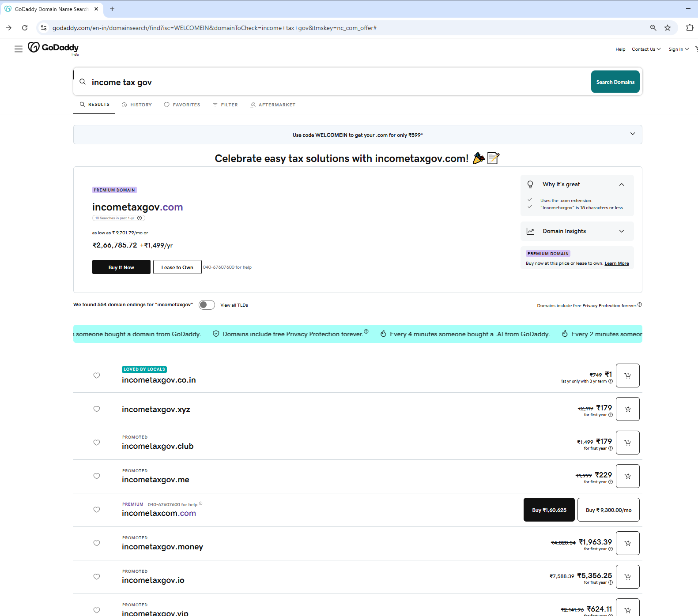Favorite incometaxgov.co.in with the heart
Image resolution: width=698 pixels, height=616 pixels.
point(97,376)
